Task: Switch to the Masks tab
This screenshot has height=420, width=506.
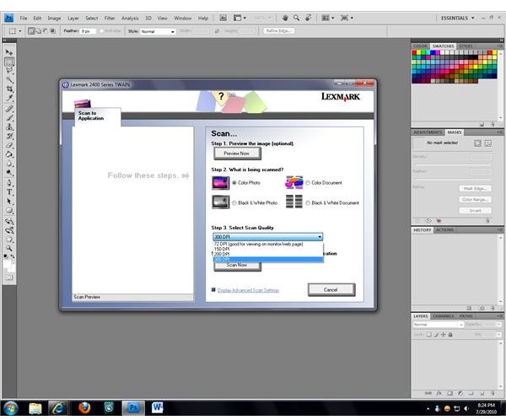Action: click(x=455, y=132)
